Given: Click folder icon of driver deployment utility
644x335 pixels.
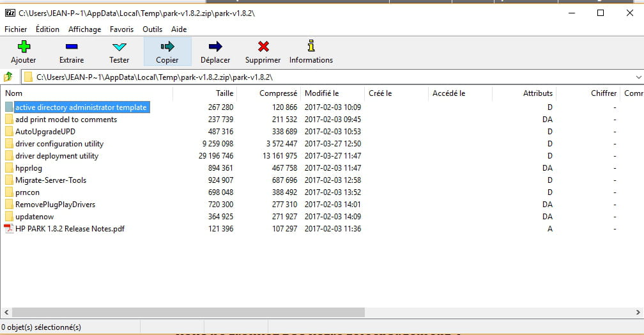Looking at the screenshot, I should point(9,156).
